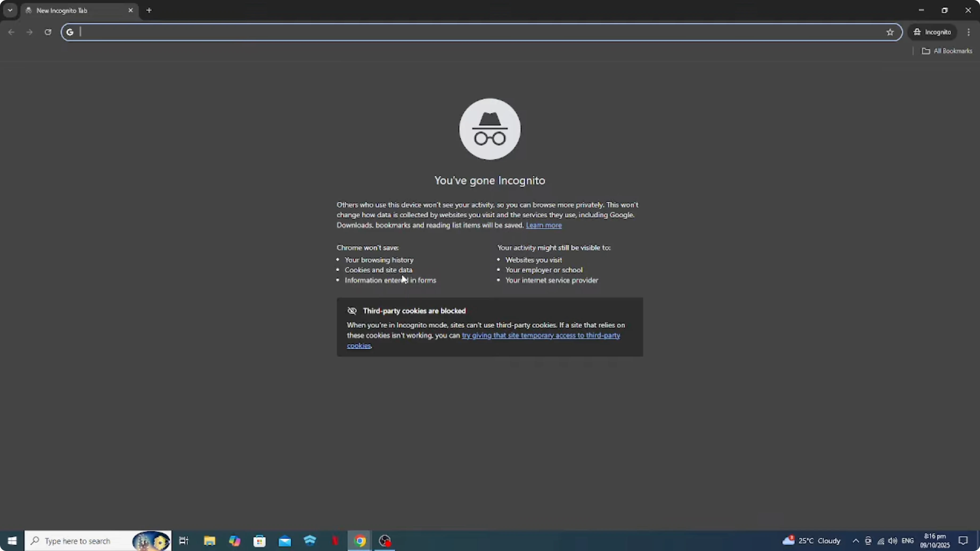The image size is (980, 551).
Task: Open the volume control in system tray
Action: pyautogui.click(x=893, y=541)
